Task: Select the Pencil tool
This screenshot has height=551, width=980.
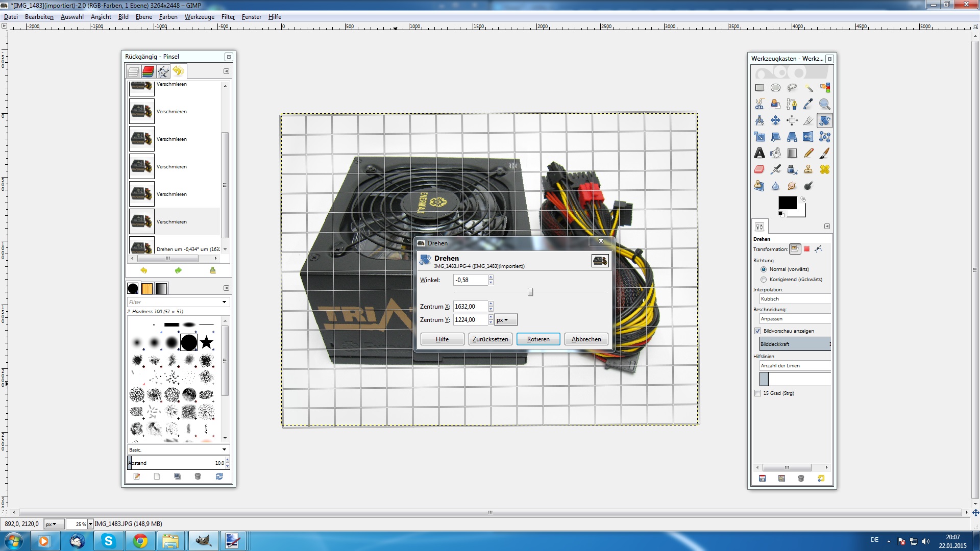Action: [808, 153]
